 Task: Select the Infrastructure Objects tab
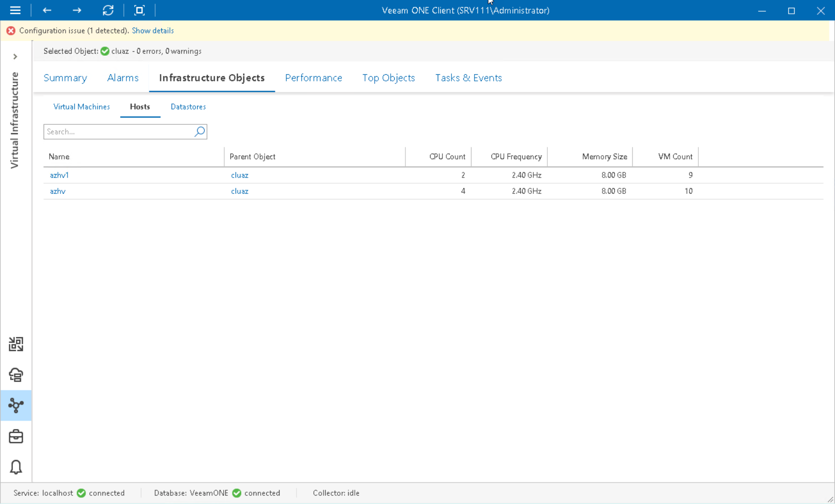coord(212,78)
